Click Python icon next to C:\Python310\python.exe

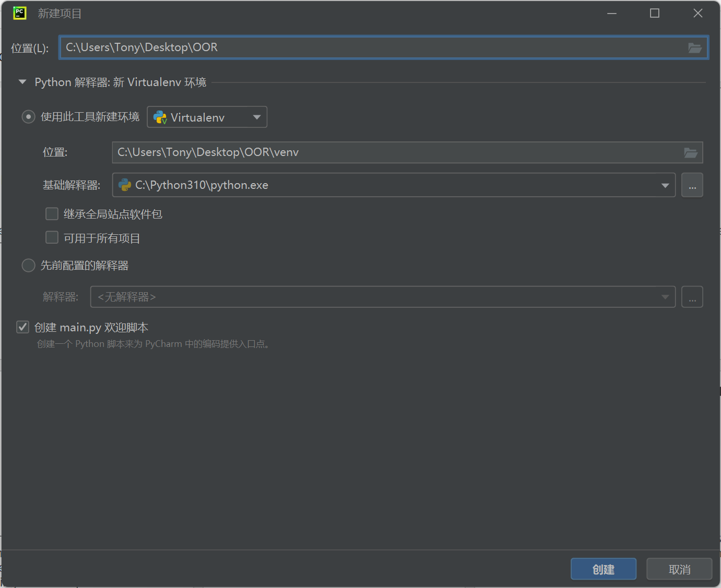(x=125, y=185)
